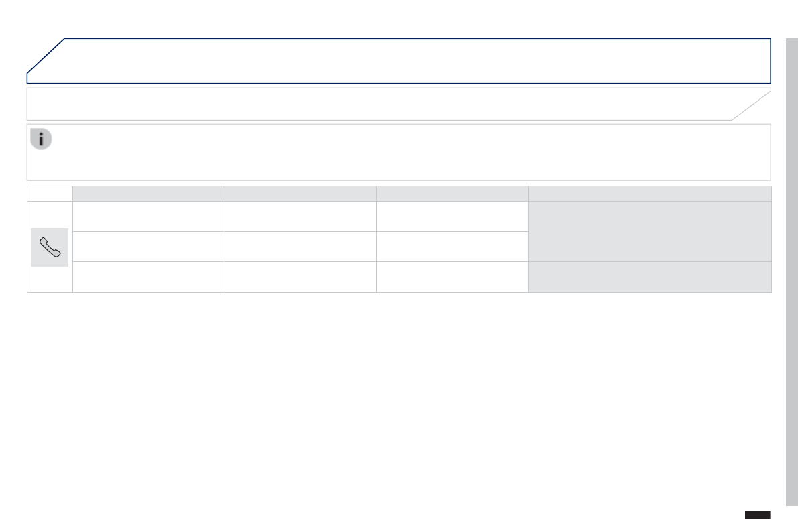Image resolution: width=798 pixels, height=532 pixels.
Task: Select the second grey column header cell
Action: point(300,194)
